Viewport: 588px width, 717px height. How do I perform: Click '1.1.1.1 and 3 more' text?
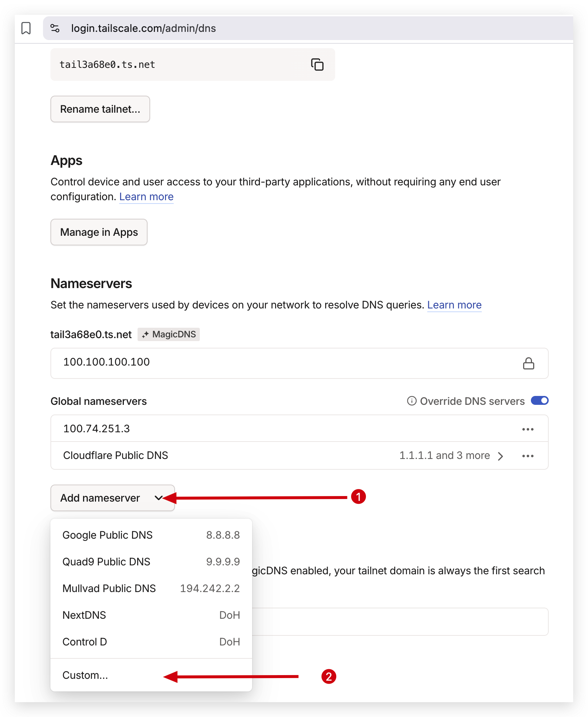pyautogui.click(x=445, y=455)
